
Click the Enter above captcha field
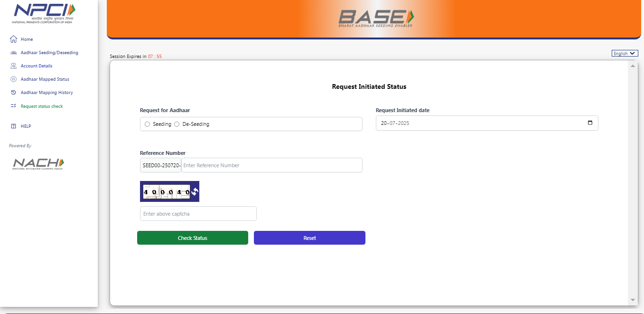[198, 214]
